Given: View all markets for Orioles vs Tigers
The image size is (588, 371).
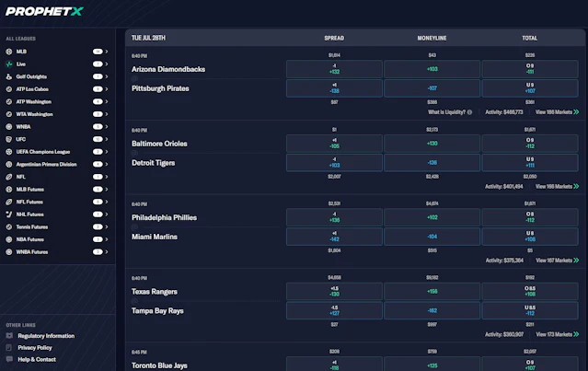Looking at the screenshot, I should point(557,187).
